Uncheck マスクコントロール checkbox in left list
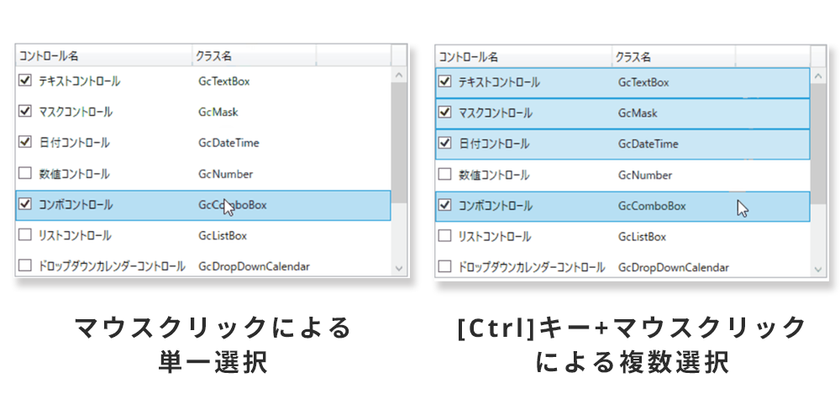The image size is (840, 420). (25, 111)
